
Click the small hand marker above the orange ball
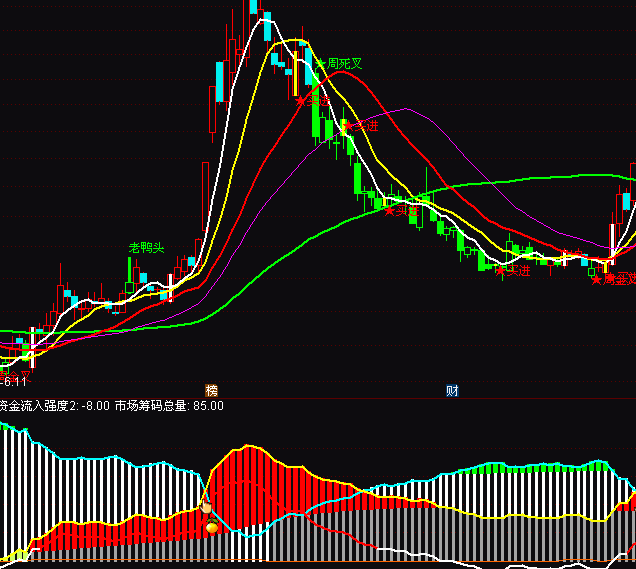tap(206, 508)
